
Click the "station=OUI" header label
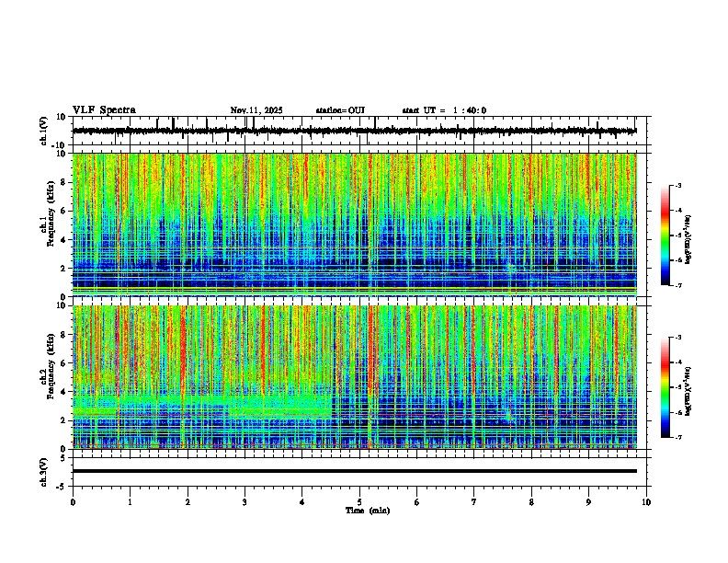[340, 110]
